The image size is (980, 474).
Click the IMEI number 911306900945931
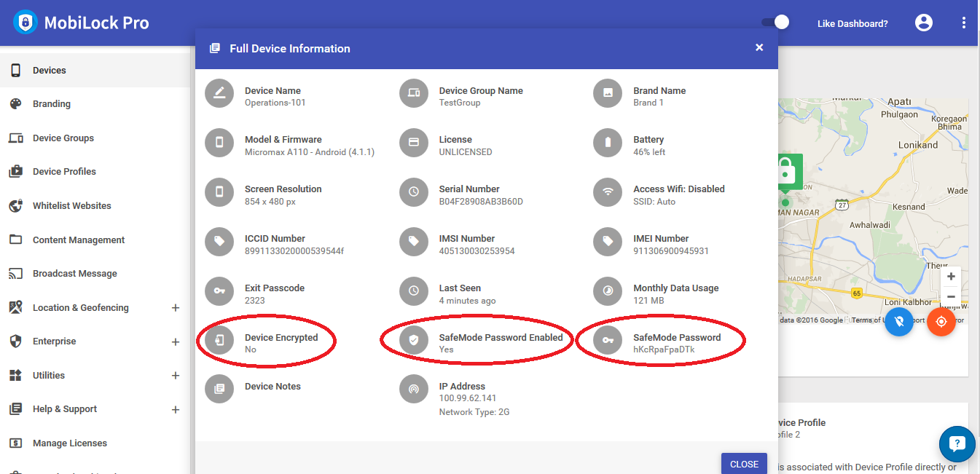(x=671, y=251)
